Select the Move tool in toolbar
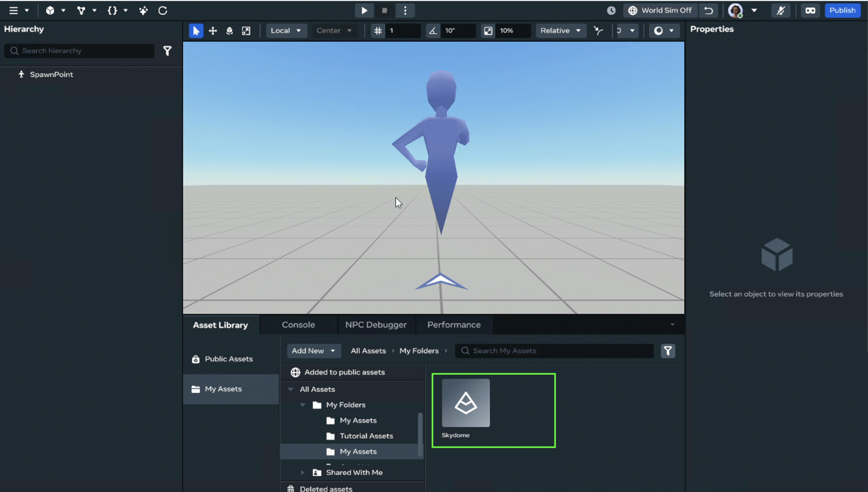 (x=213, y=31)
